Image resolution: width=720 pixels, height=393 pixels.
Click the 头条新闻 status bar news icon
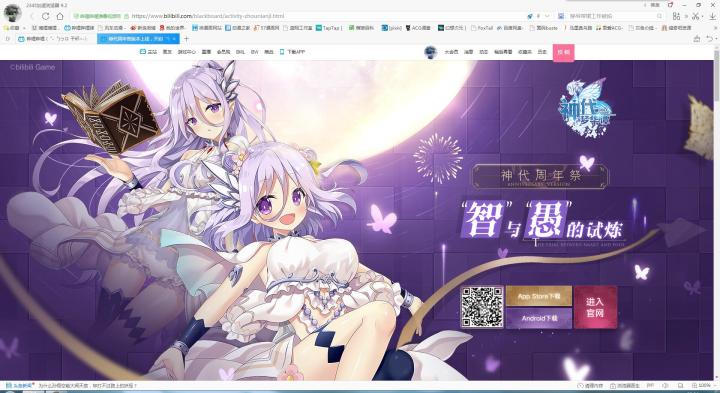20,386
